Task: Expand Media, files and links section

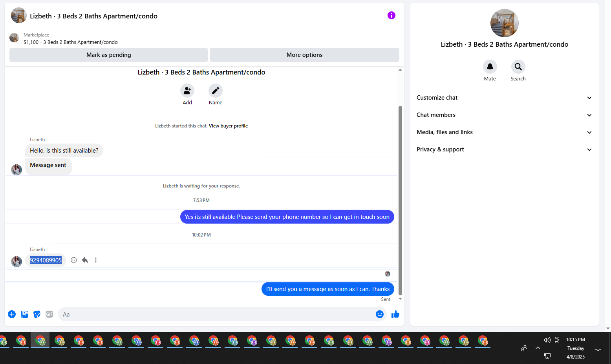Action: (x=505, y=132)
